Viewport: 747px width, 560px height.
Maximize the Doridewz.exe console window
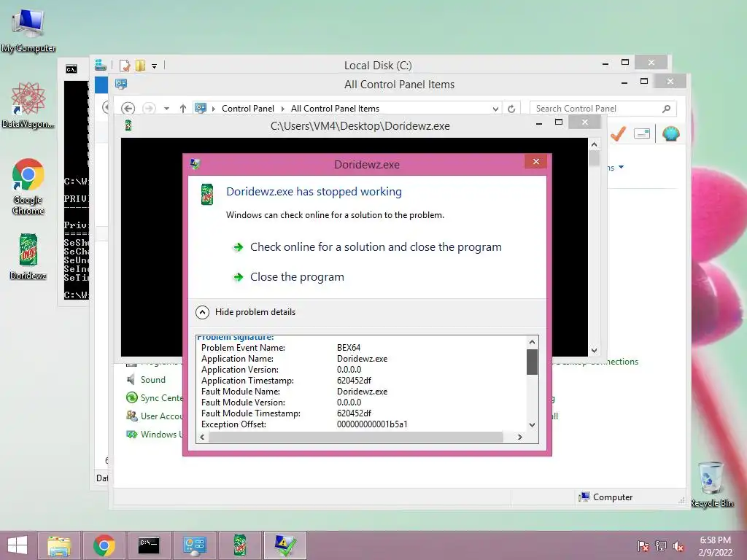(558, 122)
